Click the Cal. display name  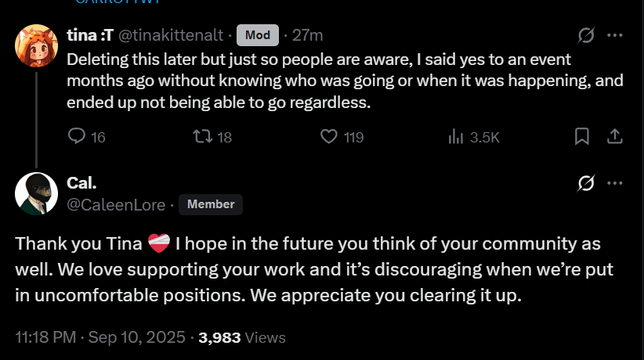pyautogui.click(x=81, y=183)
